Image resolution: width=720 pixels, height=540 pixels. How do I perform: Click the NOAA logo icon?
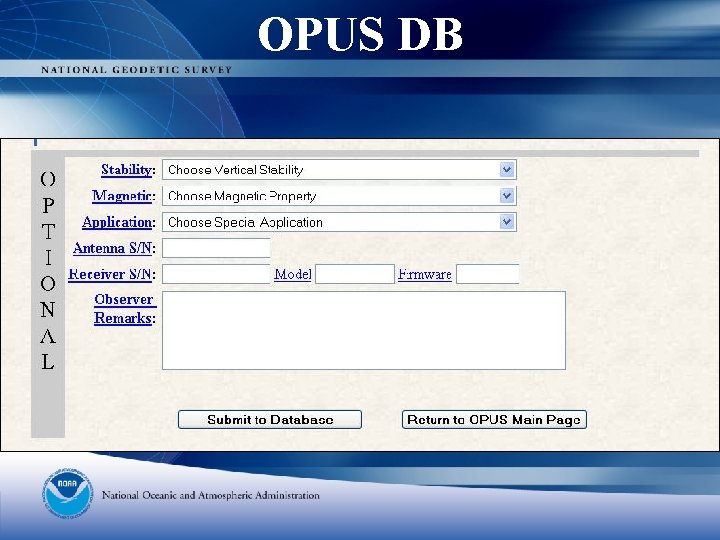[x=68, y=495]
